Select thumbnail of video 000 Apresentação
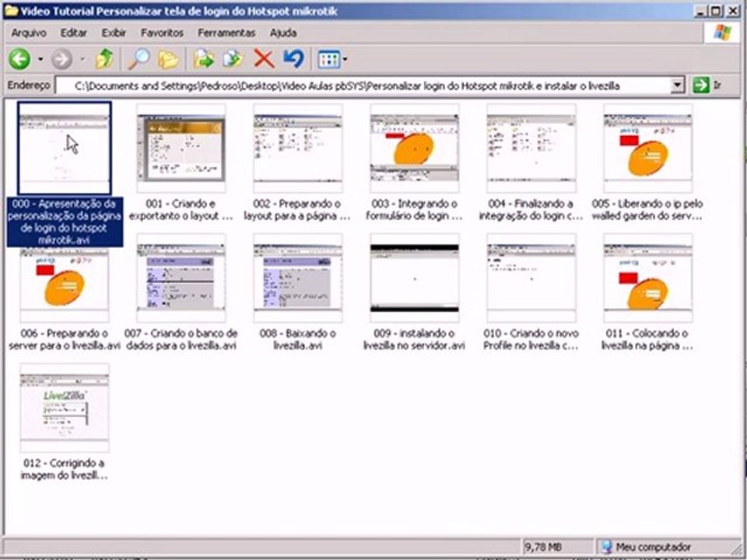Screen dimensions: 747x560 coord(65,148)
